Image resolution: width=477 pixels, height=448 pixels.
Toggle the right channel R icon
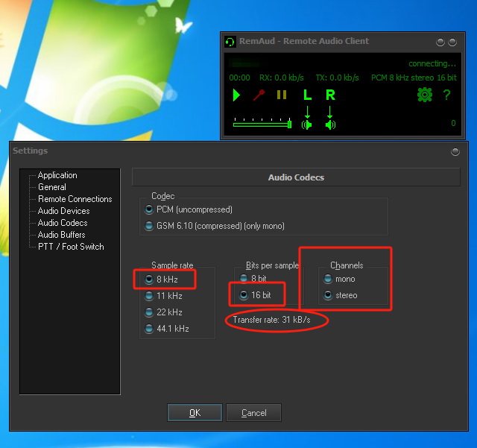pyautogui.click(x=330, y=95)
